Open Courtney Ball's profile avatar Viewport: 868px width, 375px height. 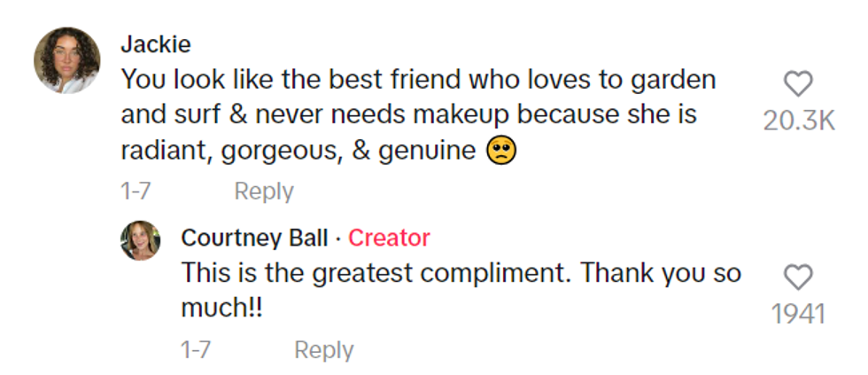[x=140, y=240]
